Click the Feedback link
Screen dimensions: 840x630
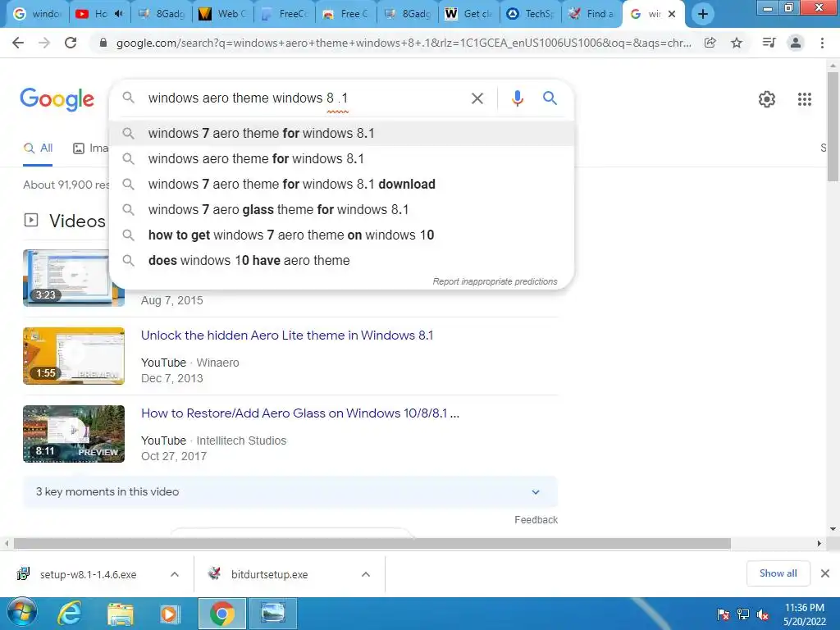click(536, 519)
